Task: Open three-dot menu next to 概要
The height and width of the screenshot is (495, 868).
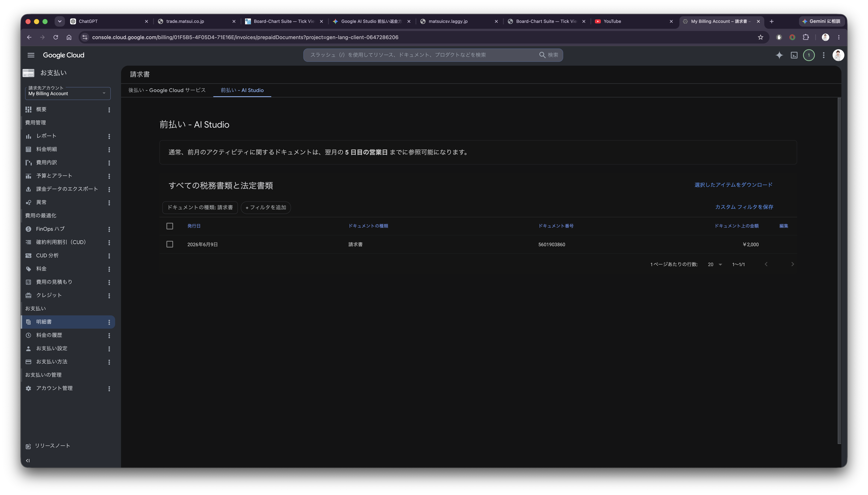Action: pos(109,110)
